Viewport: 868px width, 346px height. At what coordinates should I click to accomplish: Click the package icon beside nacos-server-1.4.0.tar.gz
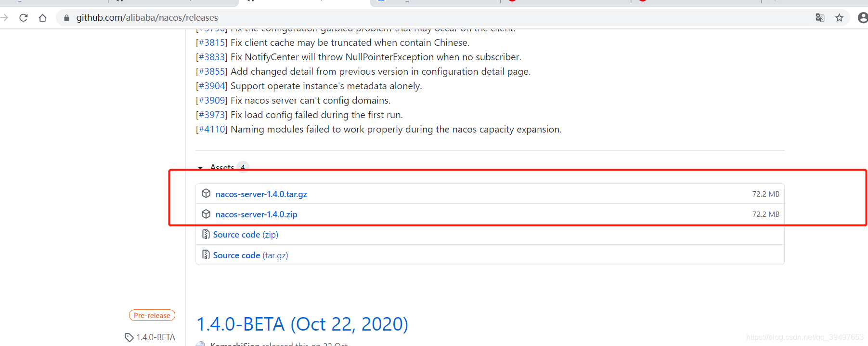coord(206,193)
